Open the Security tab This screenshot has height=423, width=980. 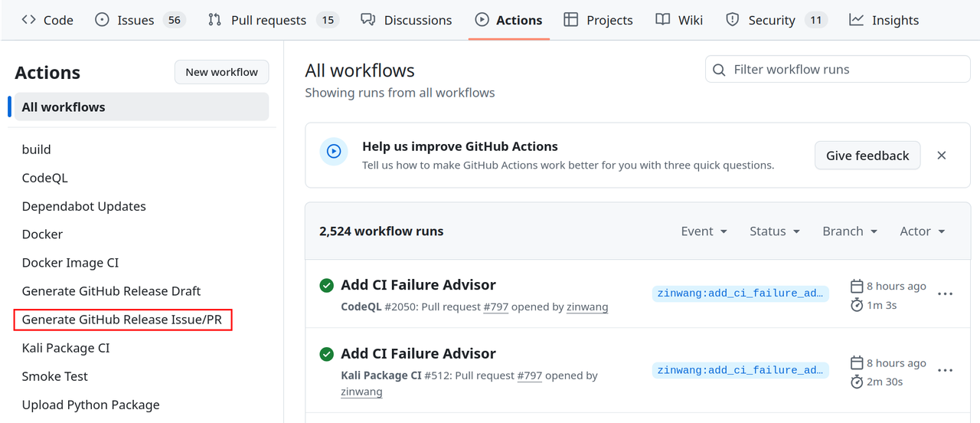(x=776, y=20)
